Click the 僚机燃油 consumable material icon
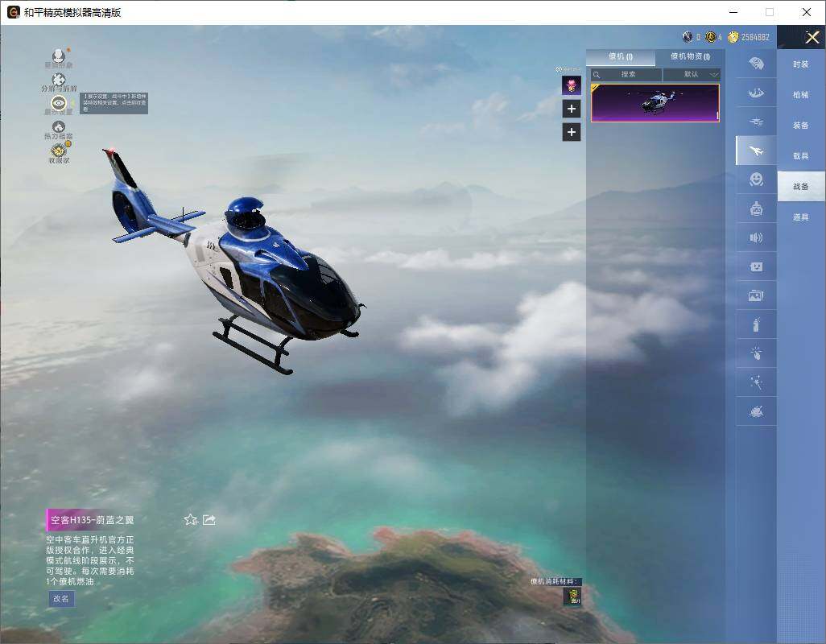 point(572,596)
